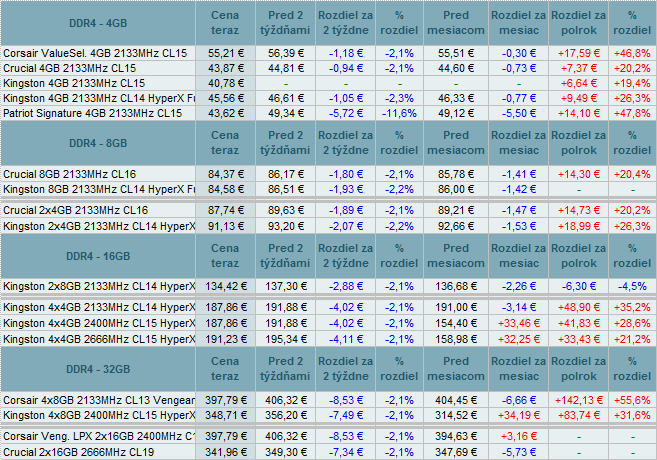Viewport: 657px width, 460px height.
Task: Click the 49,34 € price two weeks ago
Action: [286, 114]
